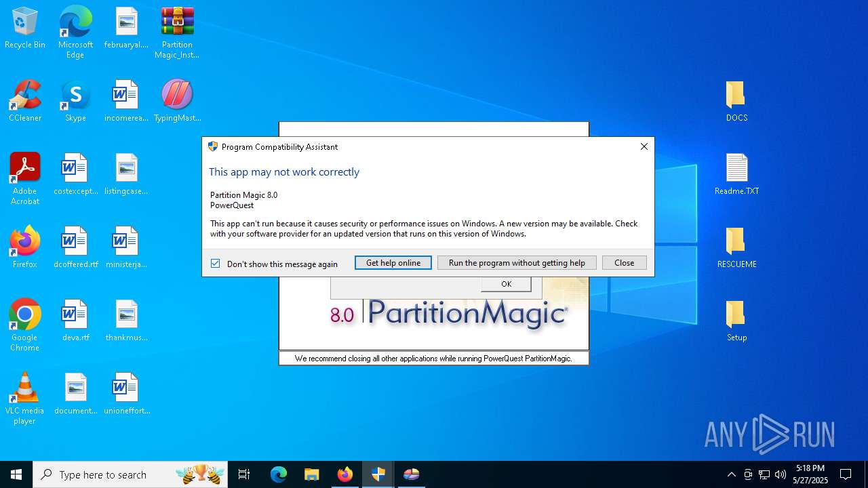868x488 pixels.
Task: Select thankmus... file icon
Action: coord(126,321)
